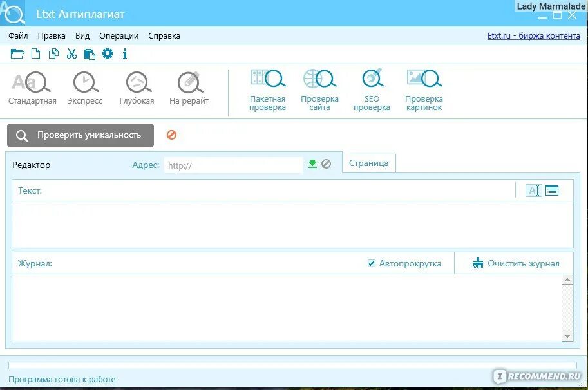
Task: Switch to the Редактор tab
Action: tap(31, 165)
